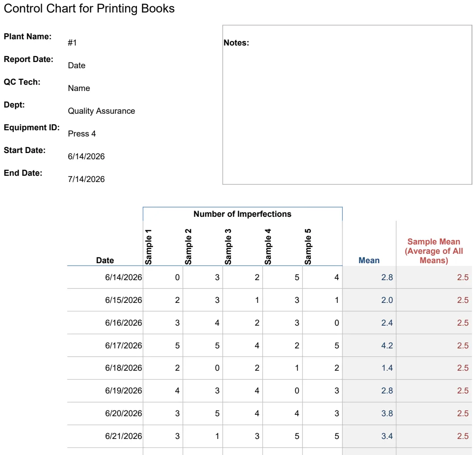Click the 'Sample 3' column header
Image resolution: width=476 pixels, height=455 pixels.
(x=228, y=247)
